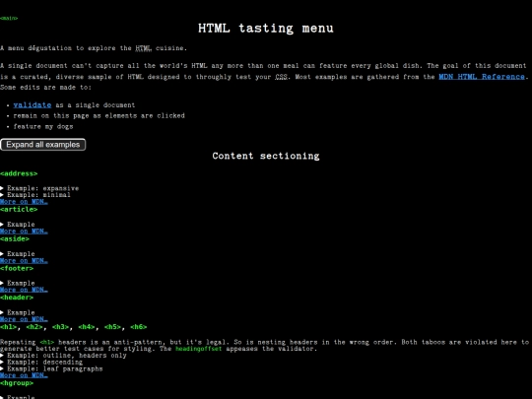532x399 pixels.
Task: Expand 'Example: leaf paragraphs' disclosure
Action: tap(51, 368)
